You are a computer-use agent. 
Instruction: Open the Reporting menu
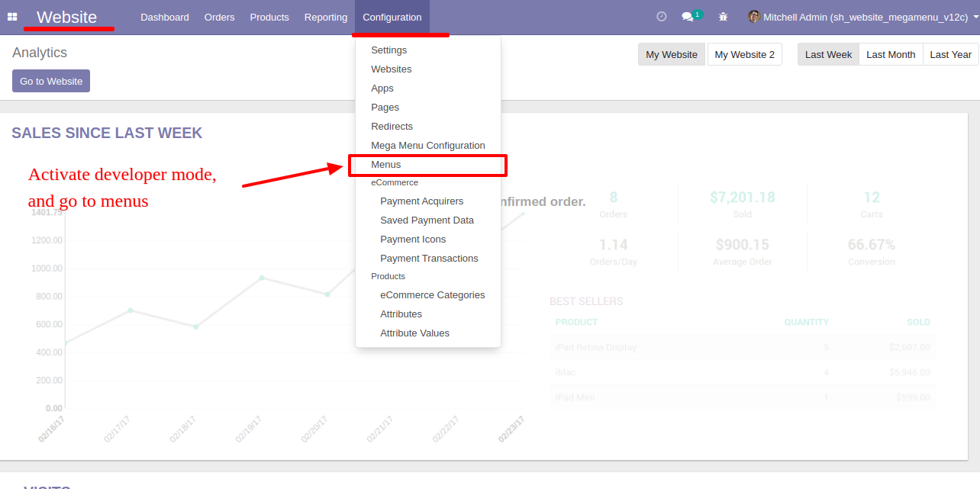tap(326, 17)
